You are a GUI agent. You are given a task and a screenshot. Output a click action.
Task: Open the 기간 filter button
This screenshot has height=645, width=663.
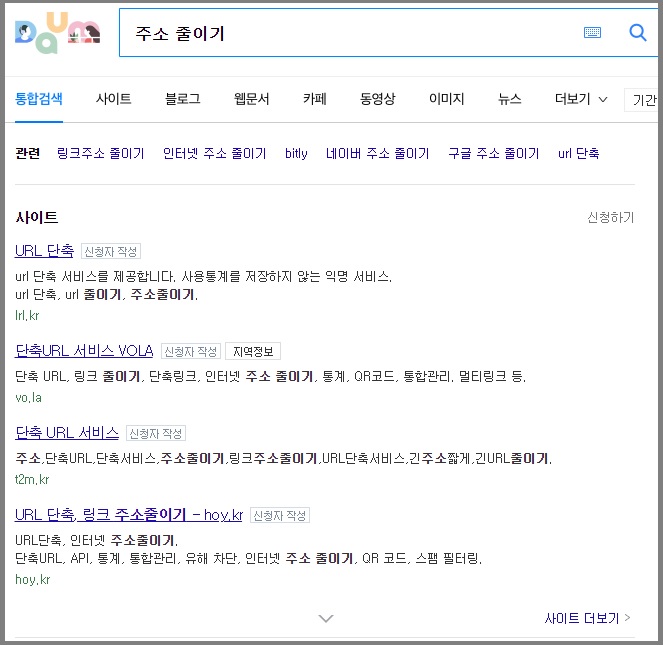point(643,100)
